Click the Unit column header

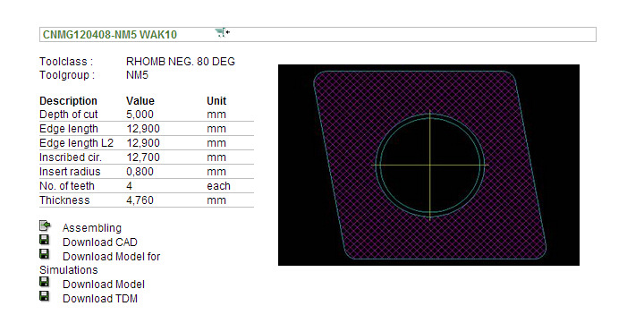[216, 101]
